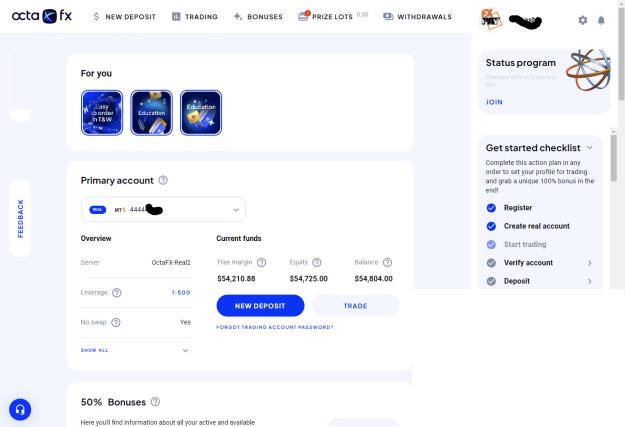
Task: Click help icon next to Leverage
Action: click(116, 293)
